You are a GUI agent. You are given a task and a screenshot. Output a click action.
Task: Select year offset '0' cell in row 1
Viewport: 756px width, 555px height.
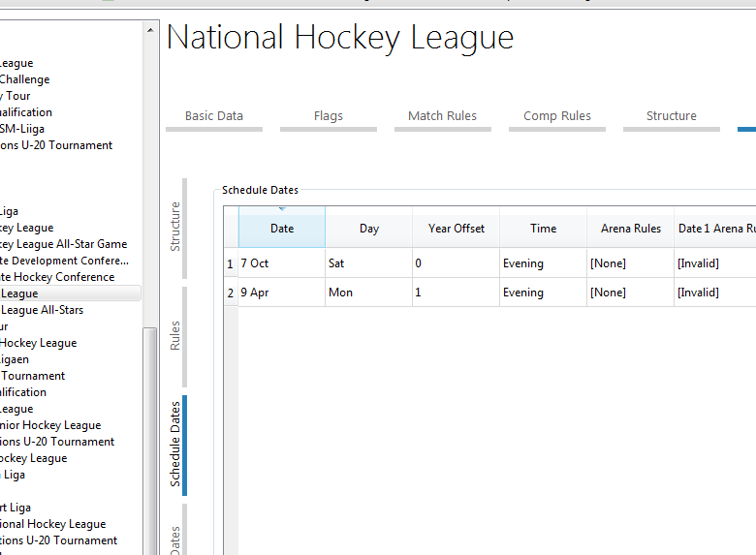[457, 263]
